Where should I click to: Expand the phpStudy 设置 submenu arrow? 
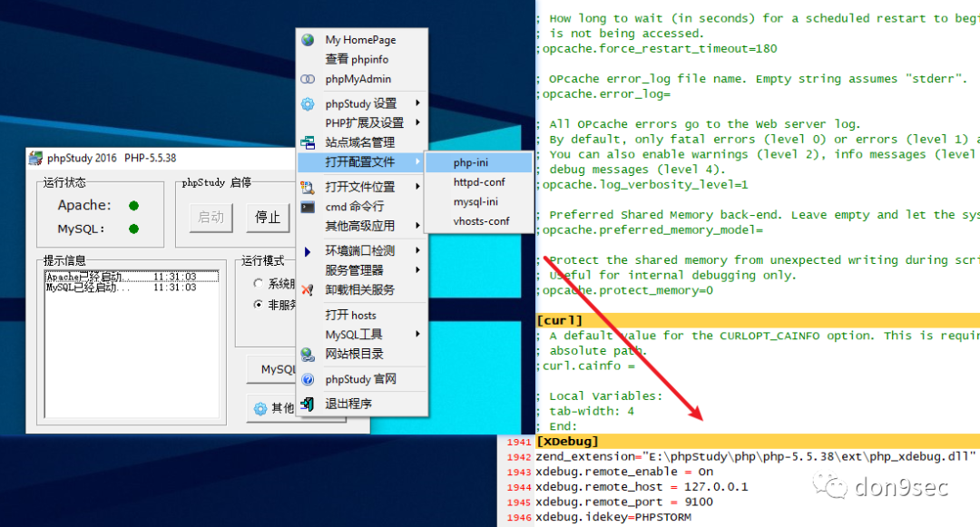[x=417, y=103]
